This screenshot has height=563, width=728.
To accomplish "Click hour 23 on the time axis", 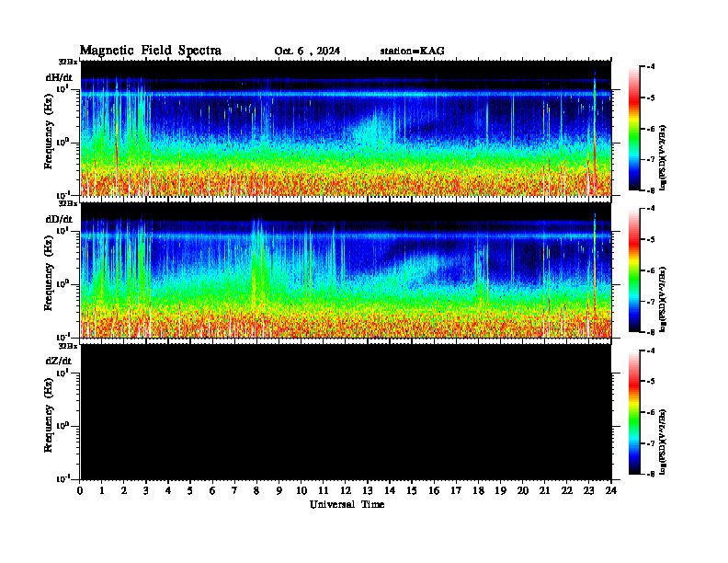I will [x=588, y=491].
